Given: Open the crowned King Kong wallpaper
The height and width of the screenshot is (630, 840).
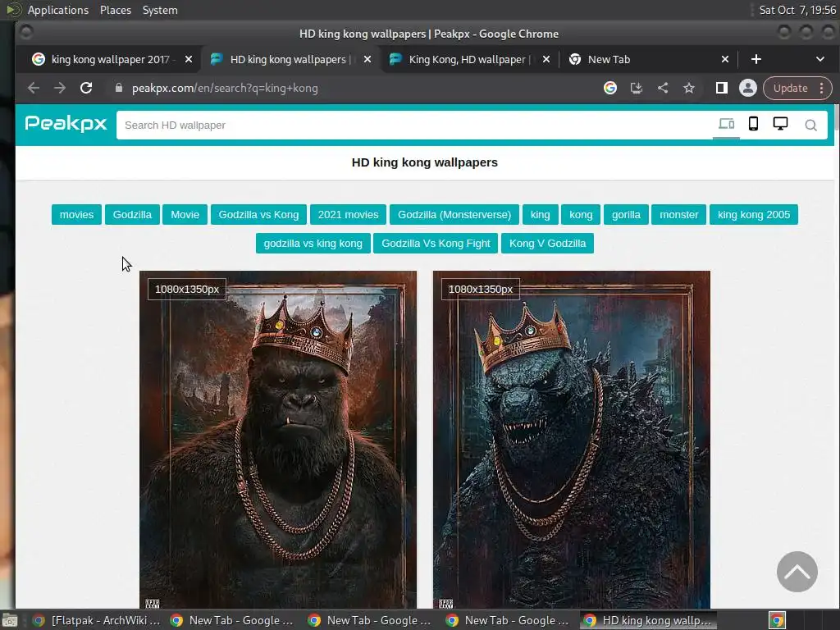Looking at the screenshot, I should point(278,440).
